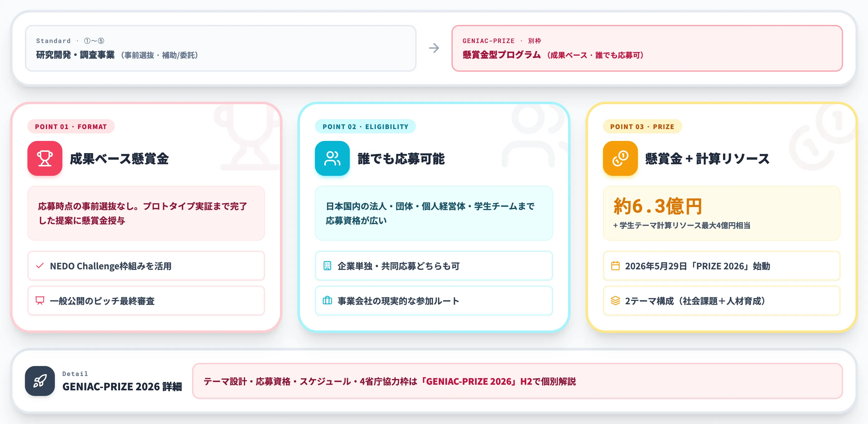
Task: Click the 懸賞金+計算リソース heading
Action: pos(707,159)
